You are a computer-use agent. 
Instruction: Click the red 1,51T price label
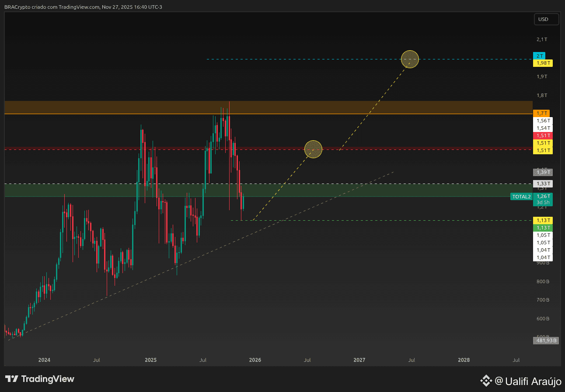point(543,135)
